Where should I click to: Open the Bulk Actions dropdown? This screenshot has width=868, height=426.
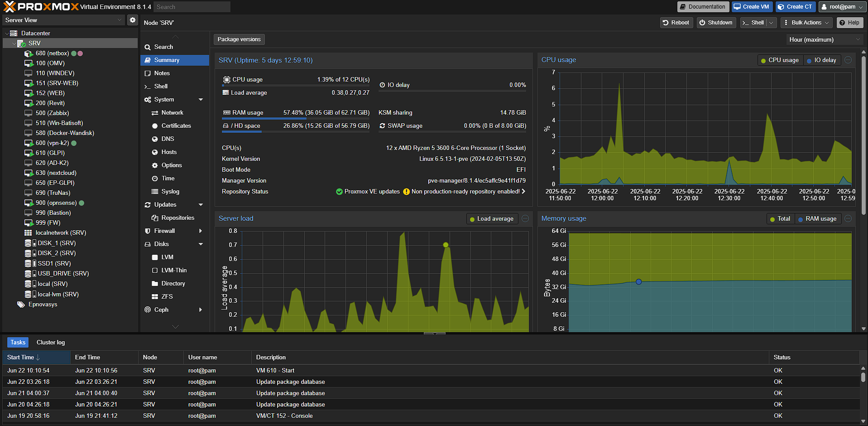[806, 23]
